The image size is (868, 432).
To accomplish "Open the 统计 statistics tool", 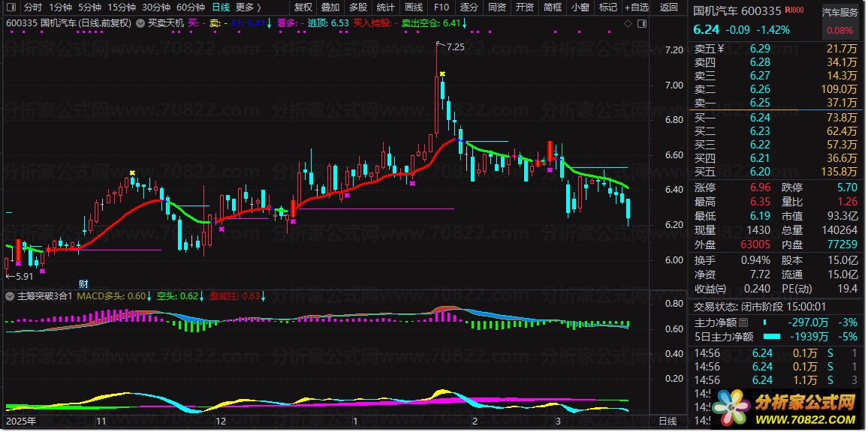I will 386,7.
